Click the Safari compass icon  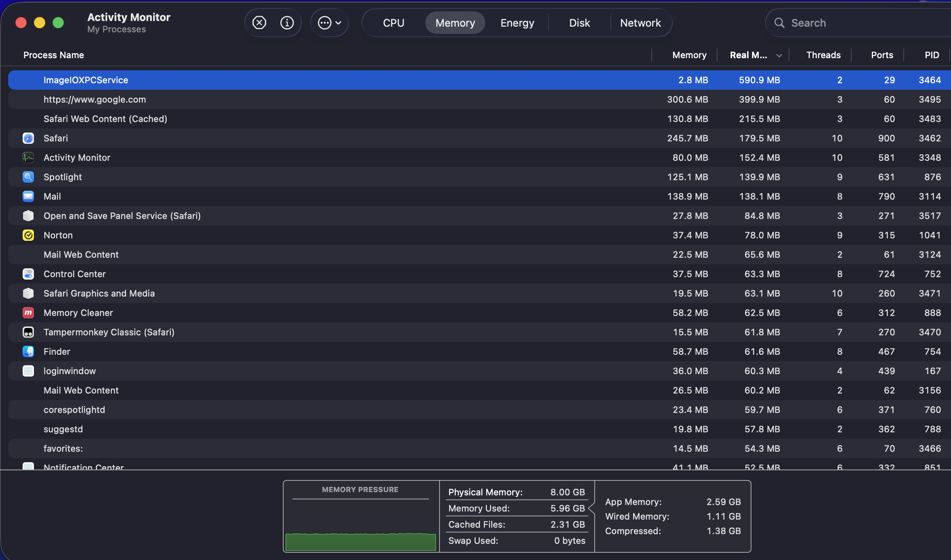(28, 138)
